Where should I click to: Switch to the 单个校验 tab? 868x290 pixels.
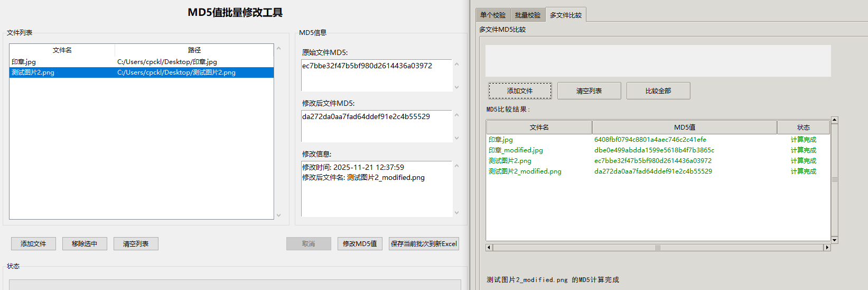pos(492,15)
